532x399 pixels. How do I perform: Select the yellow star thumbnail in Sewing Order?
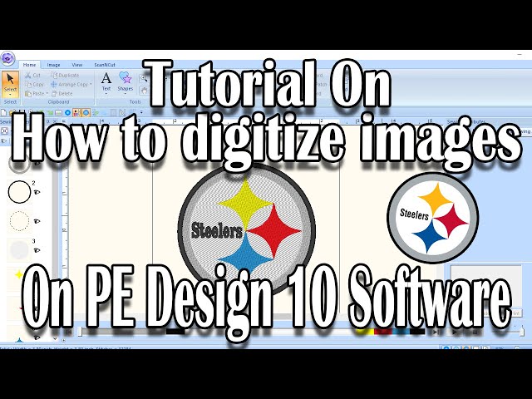(x=19, y=275)
